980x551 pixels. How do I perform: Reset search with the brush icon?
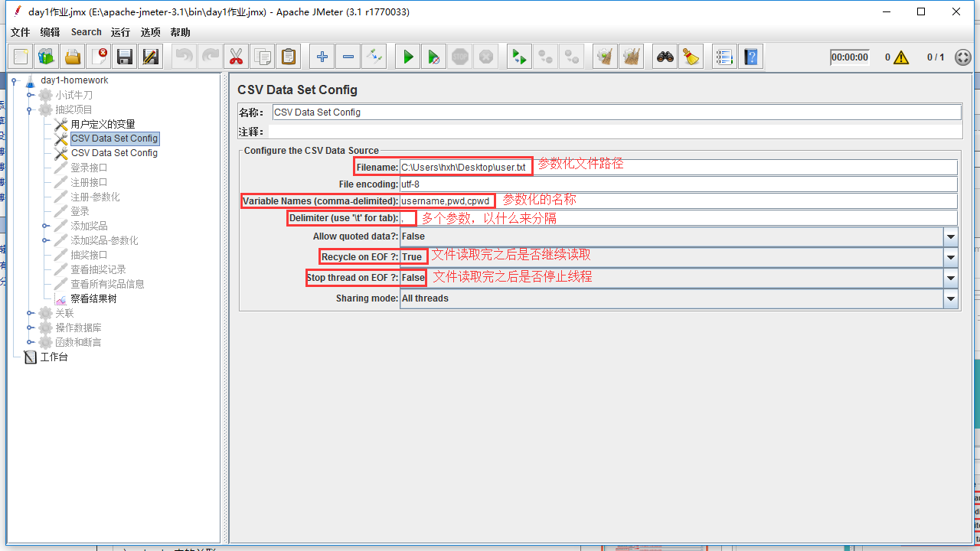[x=691, y=57]
